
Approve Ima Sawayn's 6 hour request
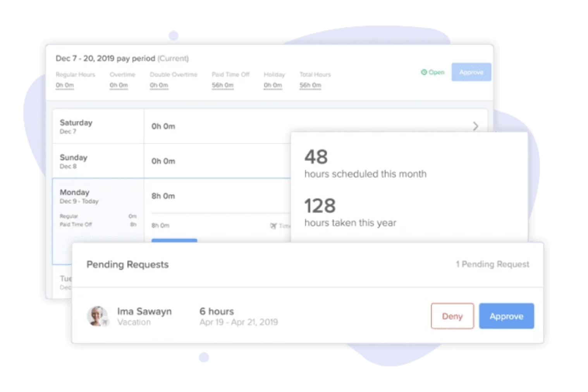(x=506, y=316)
